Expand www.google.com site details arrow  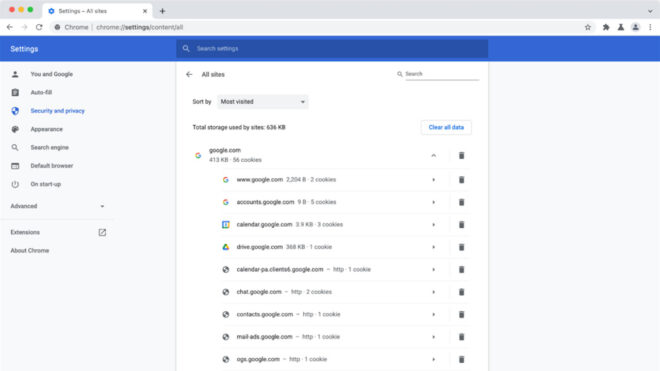pos(434,180)
